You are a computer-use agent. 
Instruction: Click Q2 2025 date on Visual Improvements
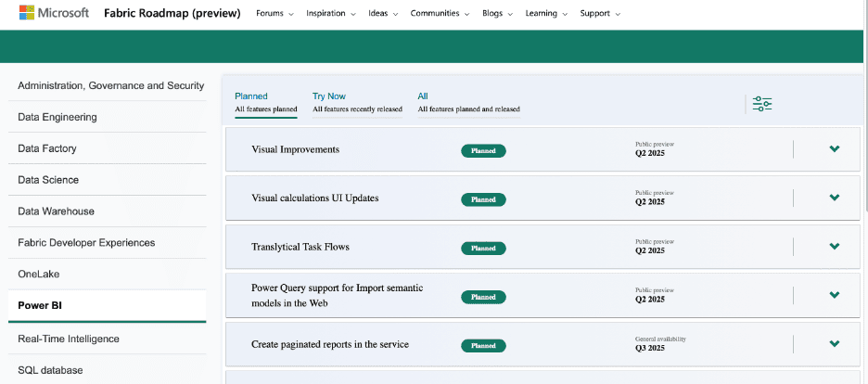coord(650,153)
